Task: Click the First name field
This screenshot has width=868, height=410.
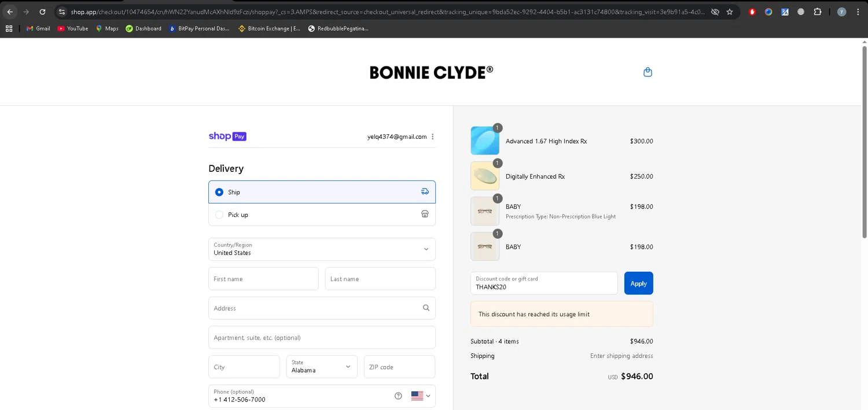Action: (x=263, y=279)
